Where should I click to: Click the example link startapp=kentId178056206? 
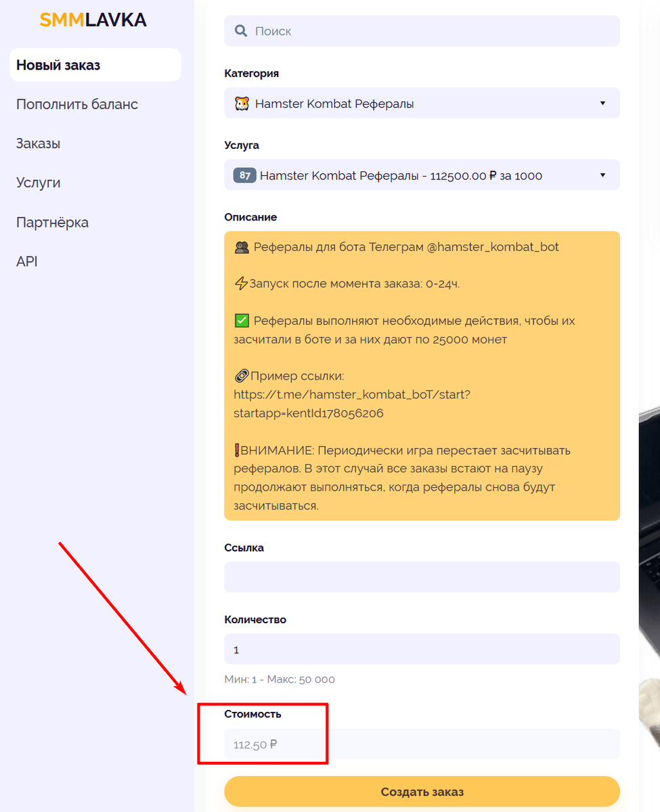(x=309, y=413)
